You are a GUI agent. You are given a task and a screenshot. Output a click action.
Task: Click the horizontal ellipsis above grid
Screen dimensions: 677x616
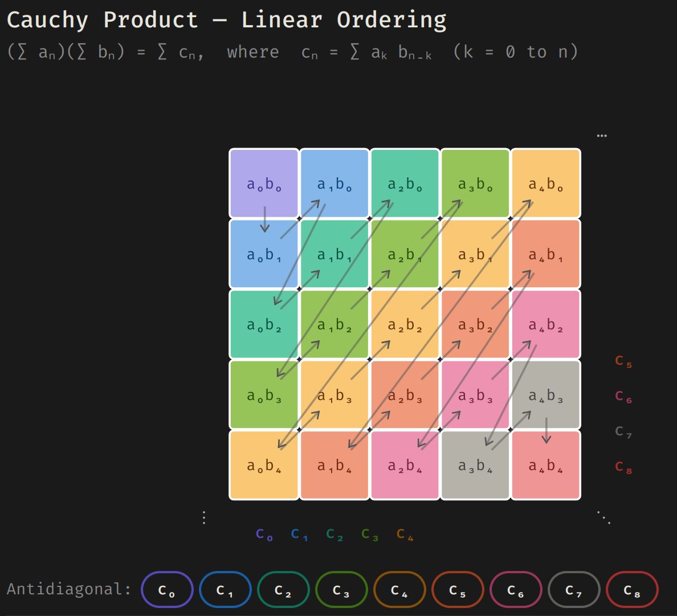[x=602, y=136]
